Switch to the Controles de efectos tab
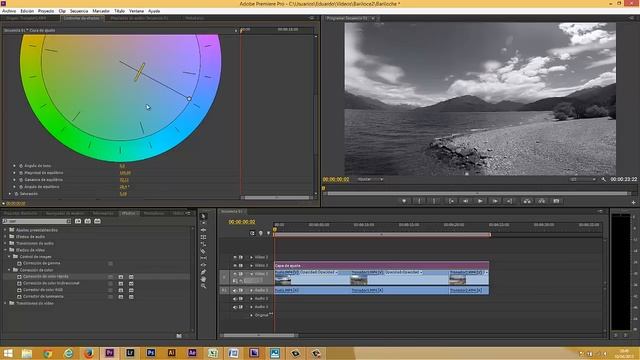This screenshot has height=360, width=640. pos(82,18)
